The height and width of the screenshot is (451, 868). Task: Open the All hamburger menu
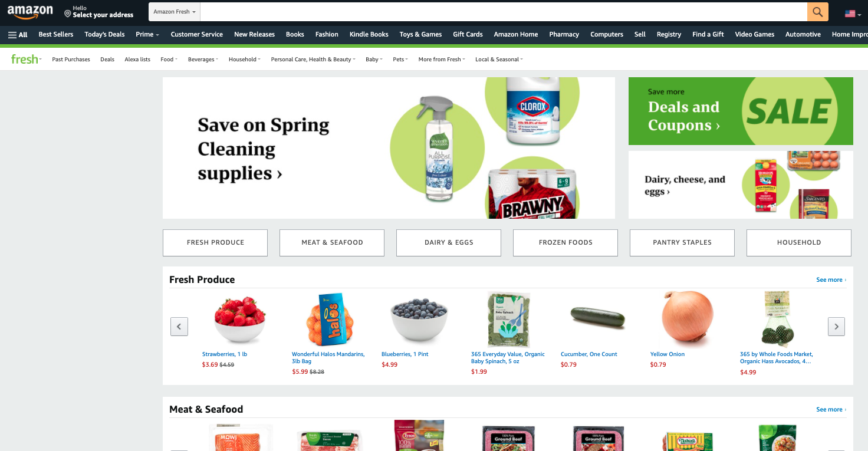point(18,35)
